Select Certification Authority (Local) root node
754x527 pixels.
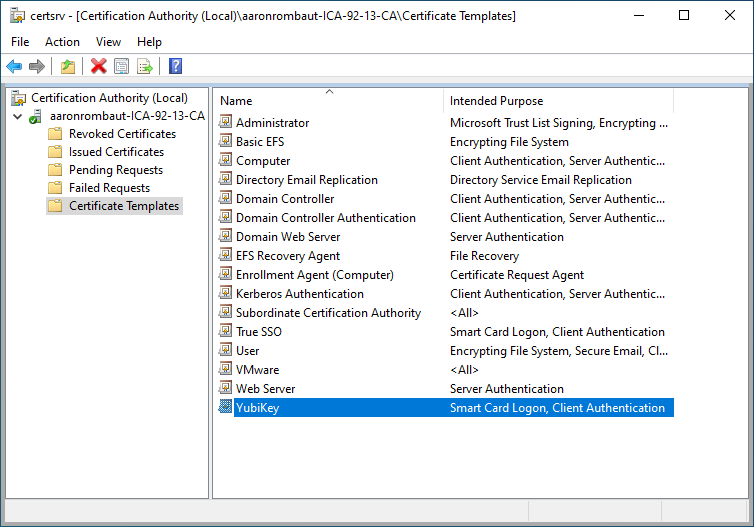[x=109, y=98]
